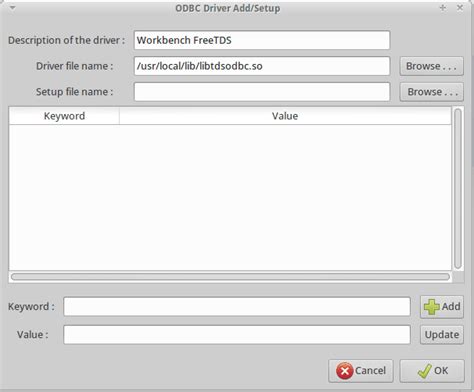Confirm the driver setup with OK
The width and height of the screenshot is (474, 392).
pyautogui.click(x=432, y=371)
